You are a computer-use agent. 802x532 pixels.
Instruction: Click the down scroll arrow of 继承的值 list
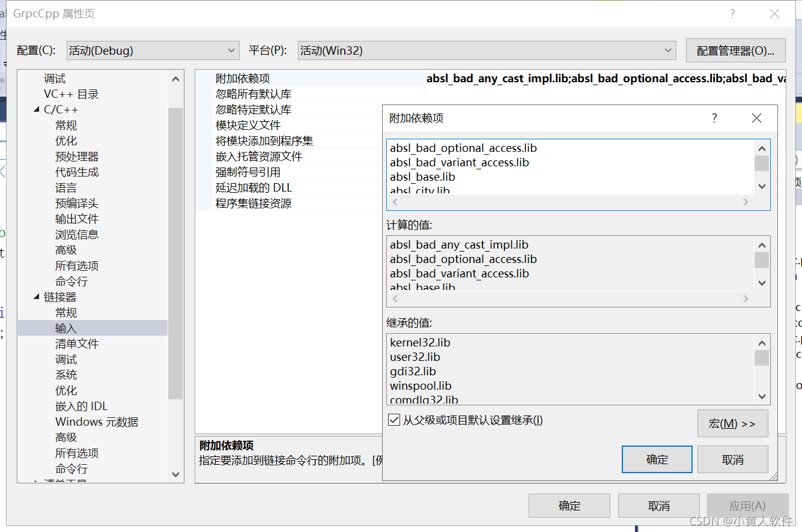tap(762, 396)
